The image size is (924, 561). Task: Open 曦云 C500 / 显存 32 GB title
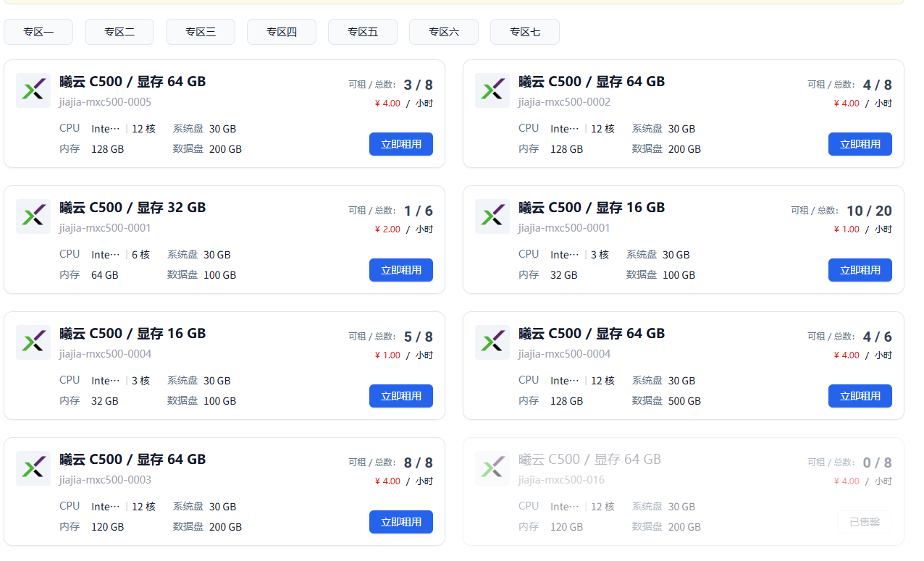(x=133, y=208)
